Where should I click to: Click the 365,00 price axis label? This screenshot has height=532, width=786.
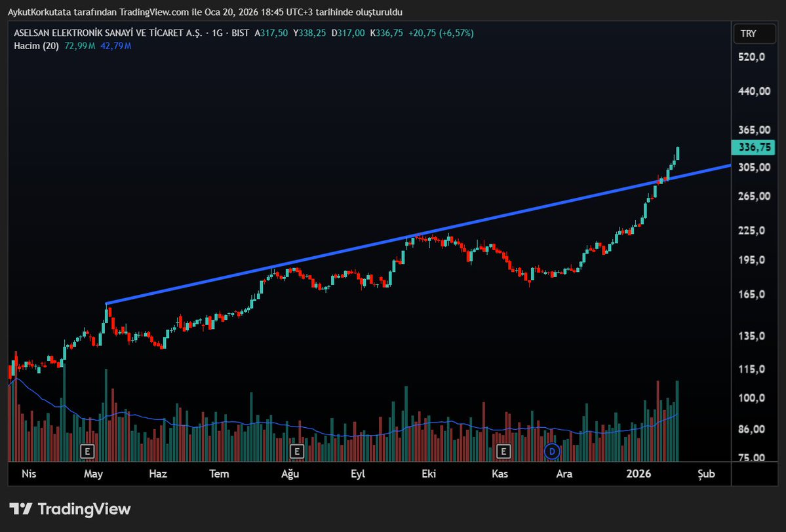pos(755,130)
